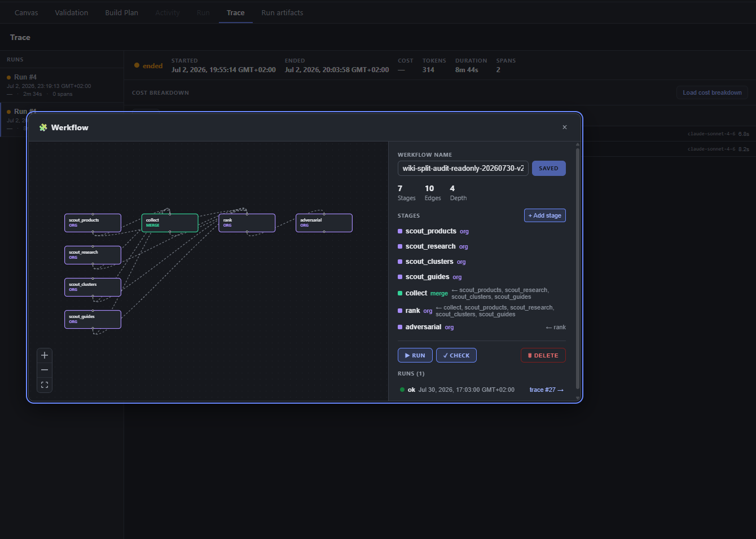Close the Werkflow dialog
The height and width of the screenshot is (539, 756).
[565, 127]
